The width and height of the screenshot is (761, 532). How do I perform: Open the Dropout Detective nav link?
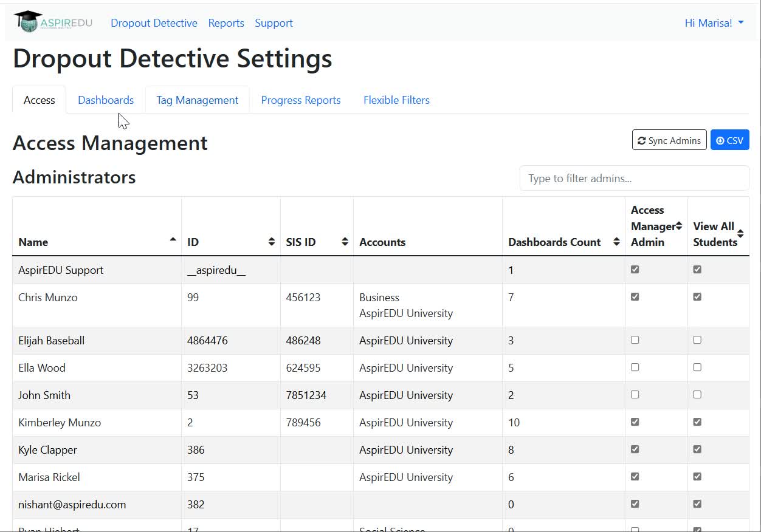[154, 23]
